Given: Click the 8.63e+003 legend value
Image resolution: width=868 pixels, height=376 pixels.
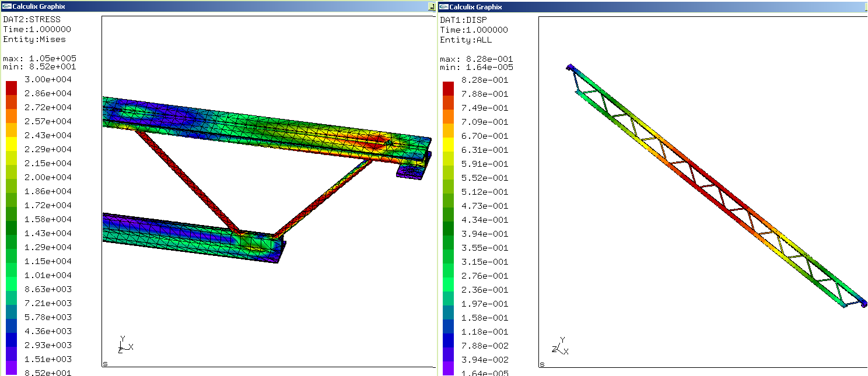Looking at the screenshot, I should [x=47, y=289].
